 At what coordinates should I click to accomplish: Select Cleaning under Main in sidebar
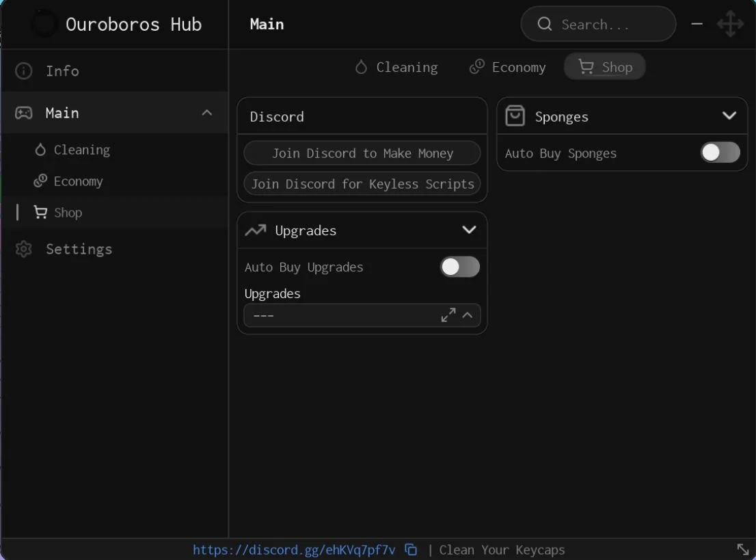click(114, 150)
